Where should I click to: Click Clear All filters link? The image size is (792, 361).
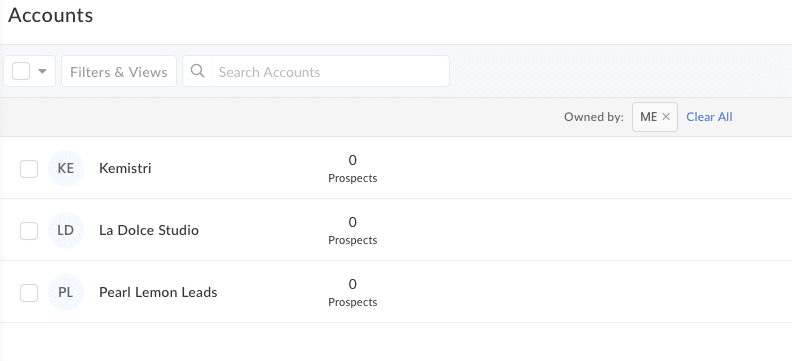709,117
